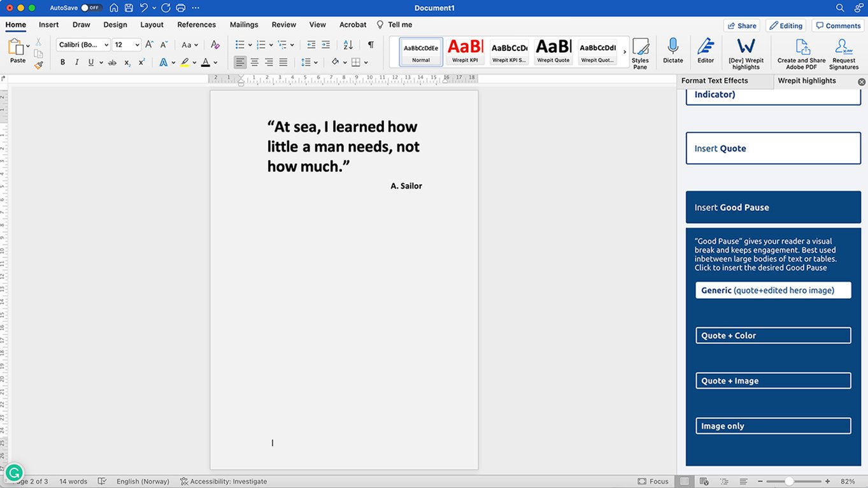
Task: Choose Quote + Color option
Action: (773, 335)
